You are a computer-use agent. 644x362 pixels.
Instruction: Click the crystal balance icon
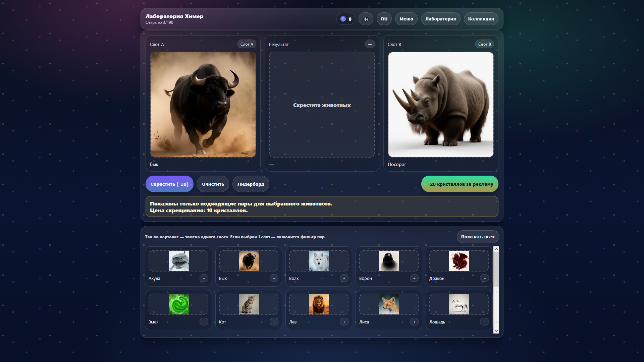tap(343, 19)
